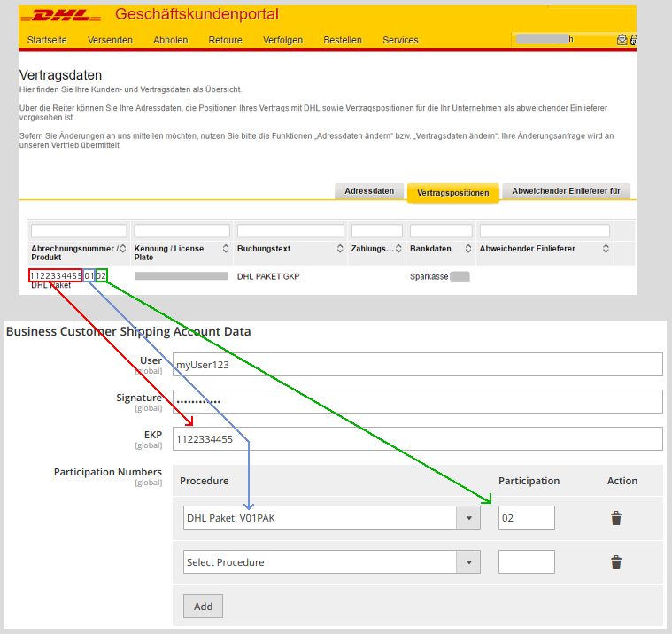Open the mail envelope icon in header
This screenshot has height=634, width=672.
[x=622, y=40]
